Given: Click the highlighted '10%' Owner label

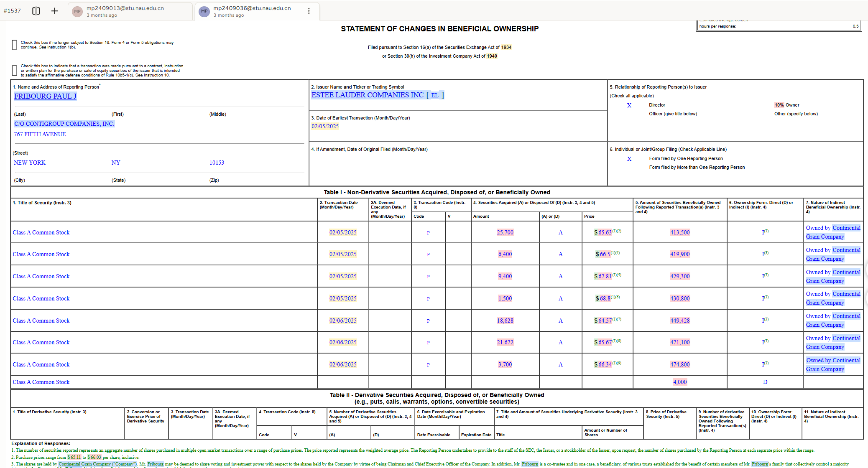Looking at the screenshot, I should coord(779,105).
